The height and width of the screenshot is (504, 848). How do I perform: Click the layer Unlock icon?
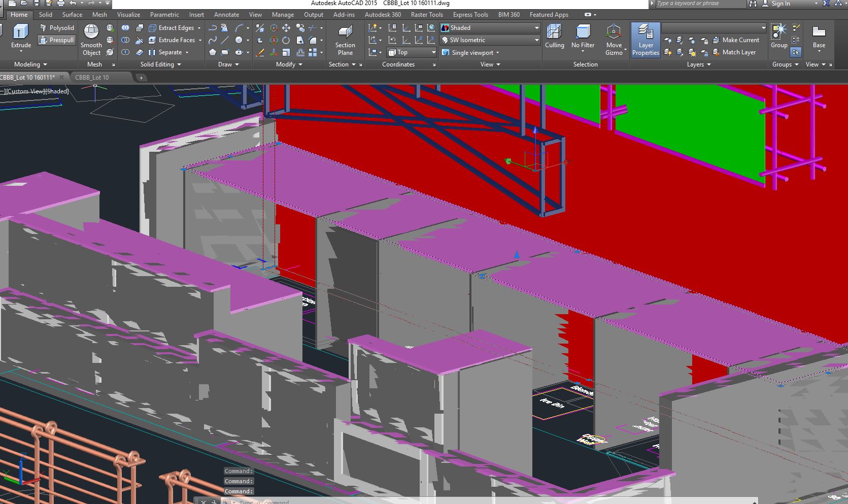(x=704, y=52)
